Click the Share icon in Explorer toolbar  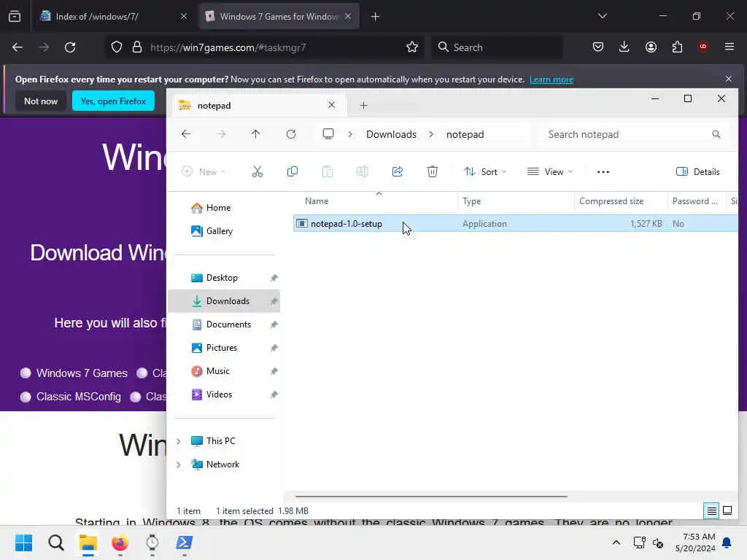pyautogui.click(x=398, y=171)
